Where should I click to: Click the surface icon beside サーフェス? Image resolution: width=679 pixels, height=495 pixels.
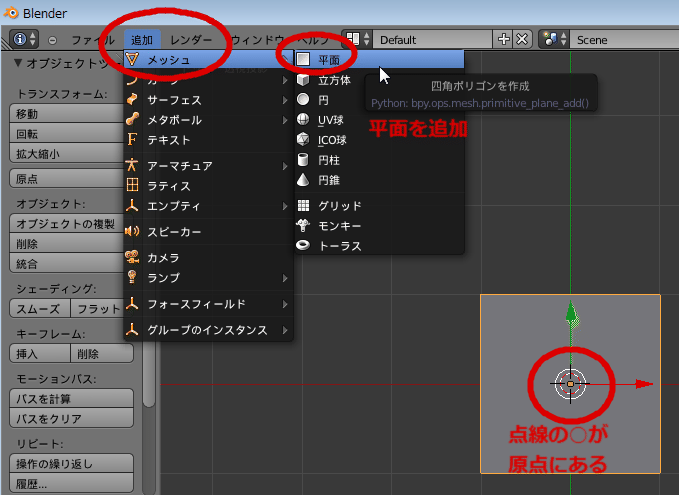(x=133, y=100)
